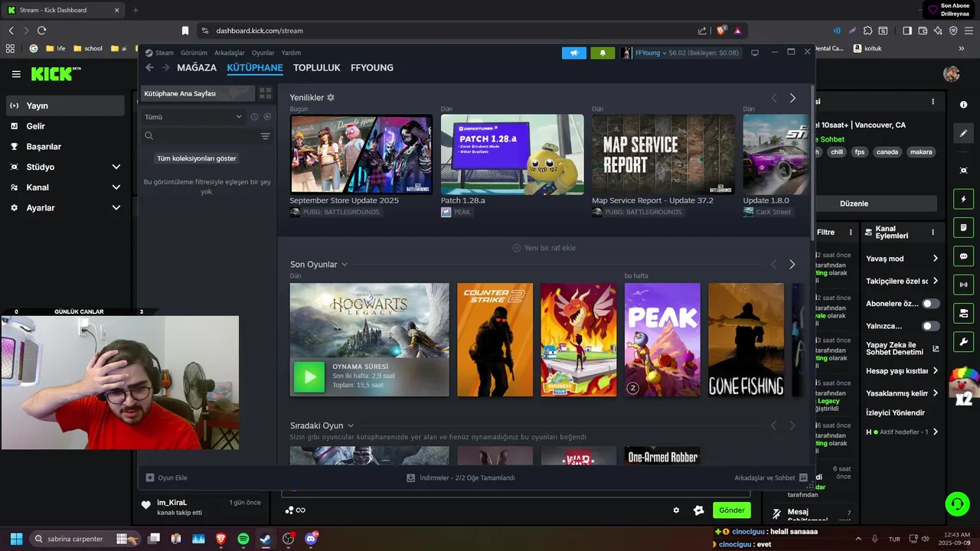This screenshot has width=980, height=551.
Task: Share page icon in address bar
Action: tap(702, 31)
